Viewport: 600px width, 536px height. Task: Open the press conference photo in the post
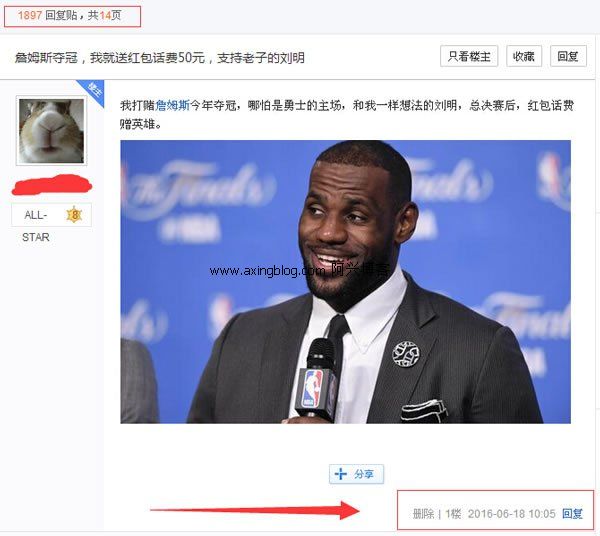click(346, 282)
